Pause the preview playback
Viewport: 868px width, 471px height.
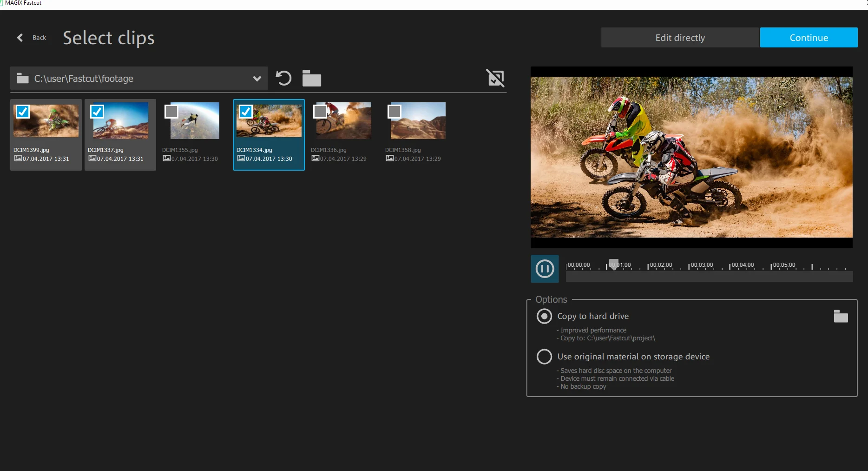(545, 268)
